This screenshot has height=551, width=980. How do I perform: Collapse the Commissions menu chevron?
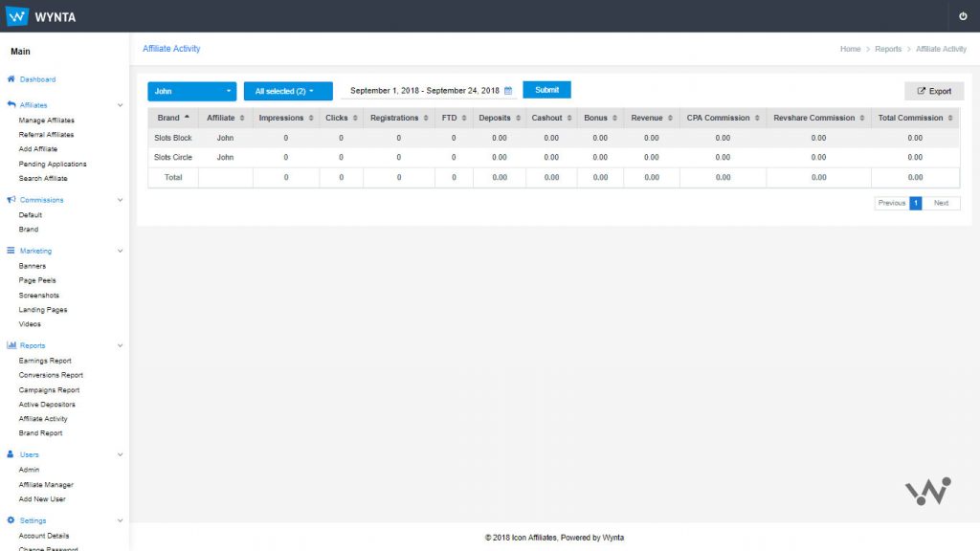tap(120, 200)
